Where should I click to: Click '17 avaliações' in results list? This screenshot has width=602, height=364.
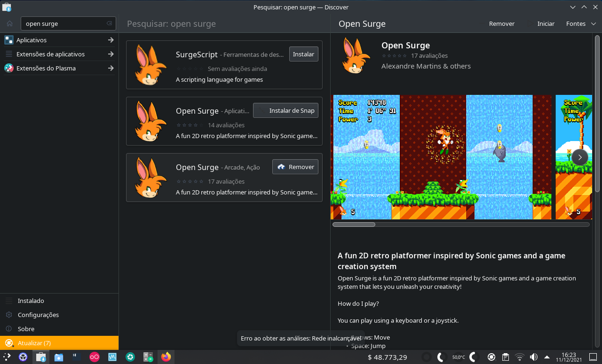[226, 181]
